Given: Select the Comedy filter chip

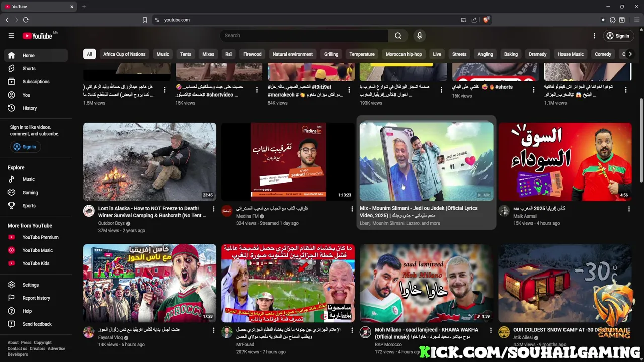Looking at the screenshot, I should tap(603, 54).
